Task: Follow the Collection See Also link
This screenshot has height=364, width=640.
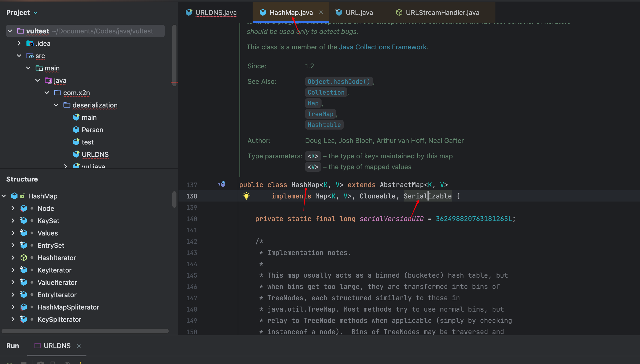Action: tap(326, 92)
